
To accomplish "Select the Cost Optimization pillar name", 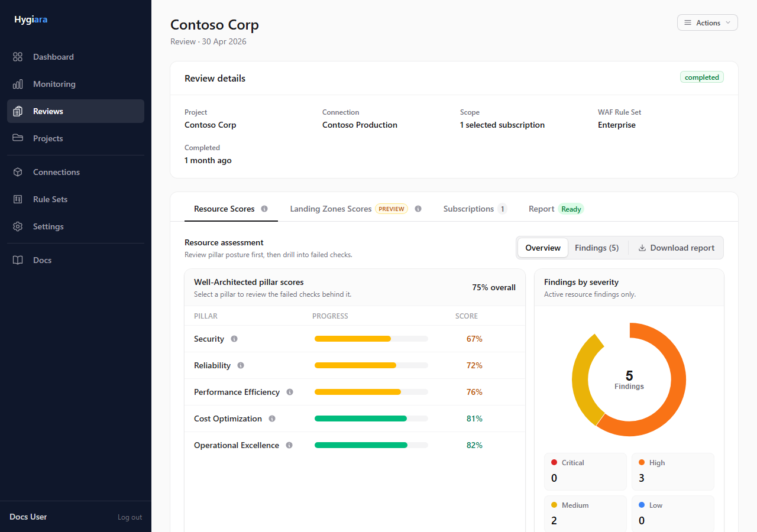I will 228,419.
